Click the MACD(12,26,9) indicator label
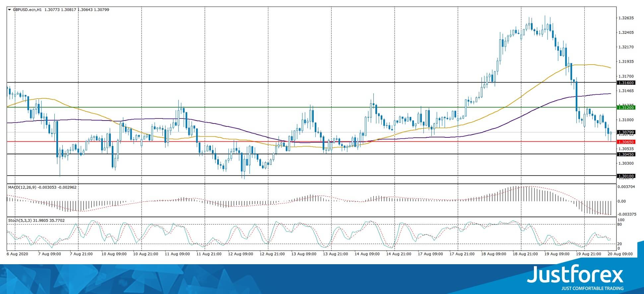This screenshot has height=294, width=644. [22, 187]
